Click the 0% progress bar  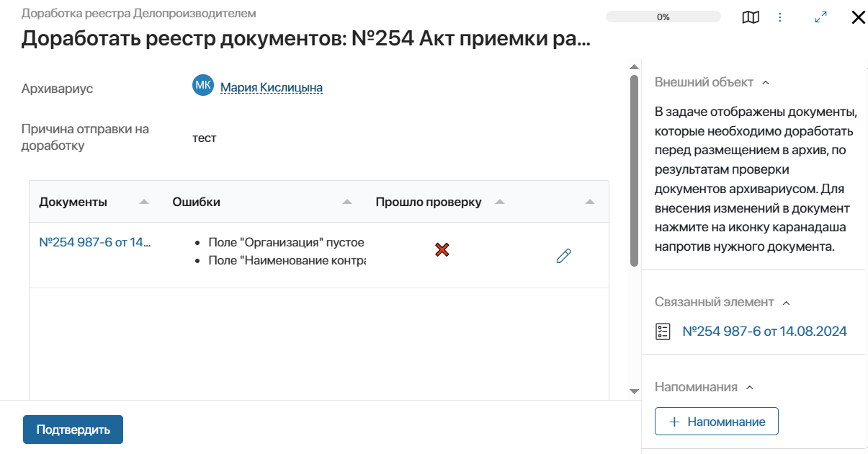(x=663, y=16)
